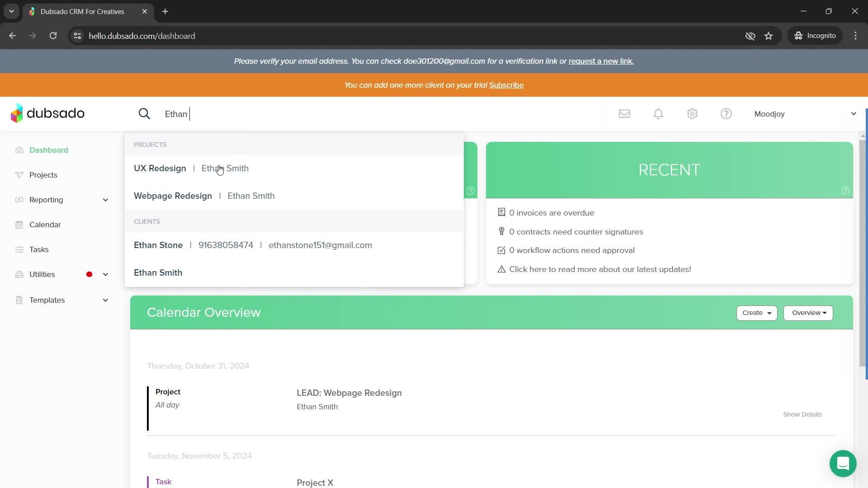
Task: Open Tasks in sidebar
Action: pyautogui.click(x=39, y=249)
